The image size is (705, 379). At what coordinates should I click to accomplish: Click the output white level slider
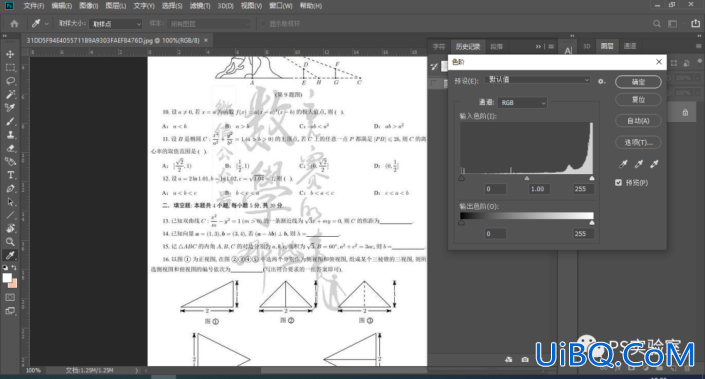point(592,223)
